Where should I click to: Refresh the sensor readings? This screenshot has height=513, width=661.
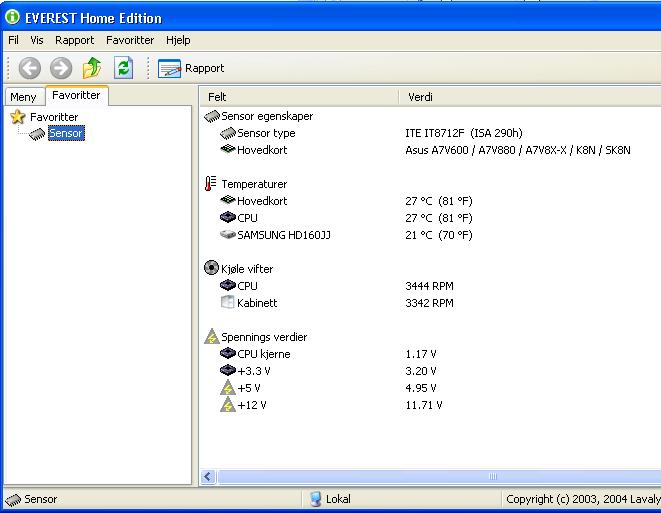[124, 68]
